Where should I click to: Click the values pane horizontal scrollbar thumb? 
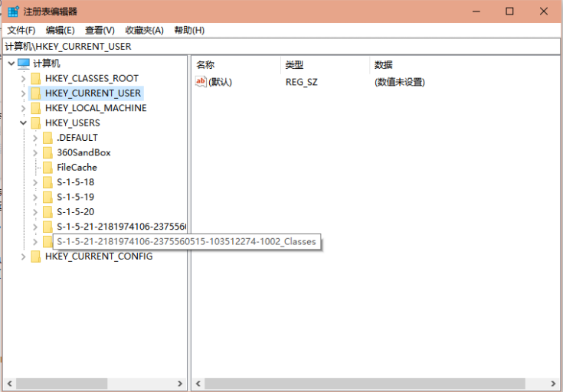tap(365, 384)
